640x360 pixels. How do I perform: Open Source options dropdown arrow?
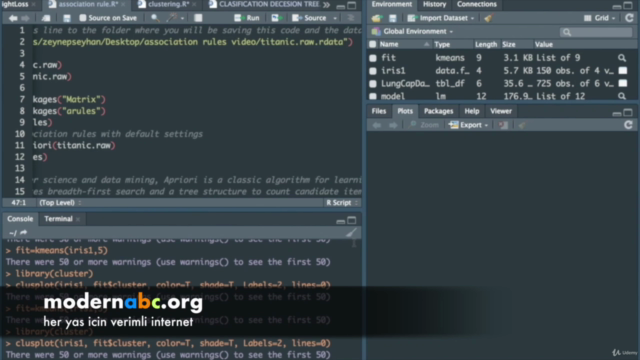[x=335, y=18]
